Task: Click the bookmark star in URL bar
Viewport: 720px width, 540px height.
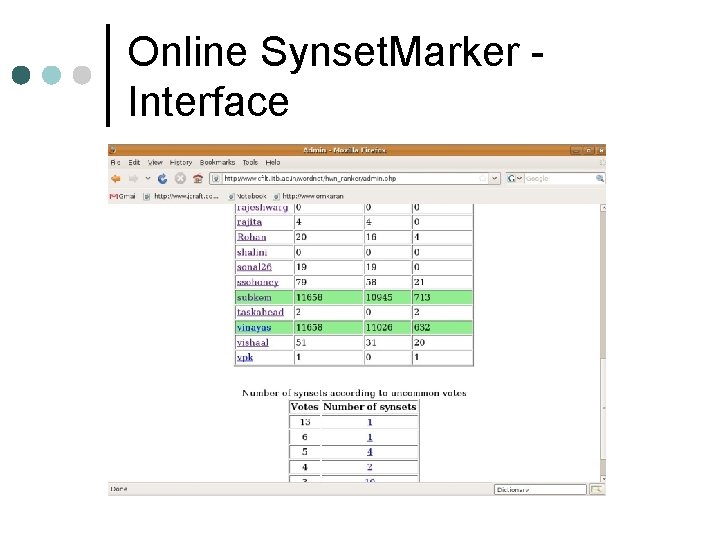Action: pos(482,178)
